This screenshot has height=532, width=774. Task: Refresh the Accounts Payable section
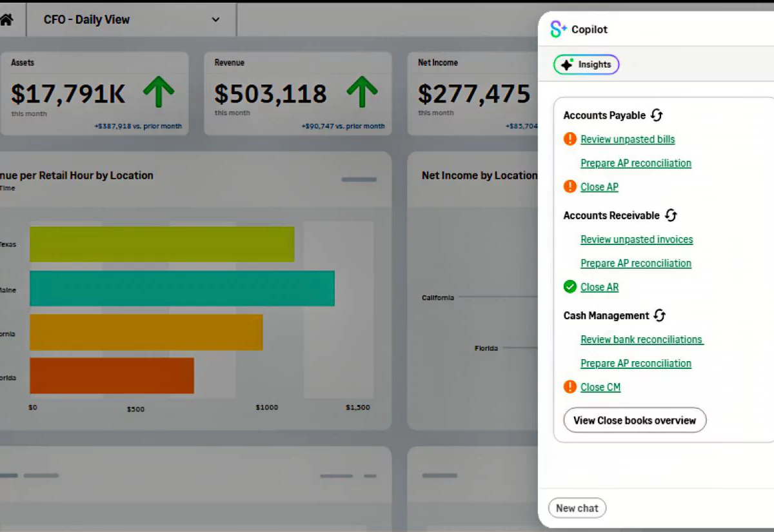(x=657, y=115)
